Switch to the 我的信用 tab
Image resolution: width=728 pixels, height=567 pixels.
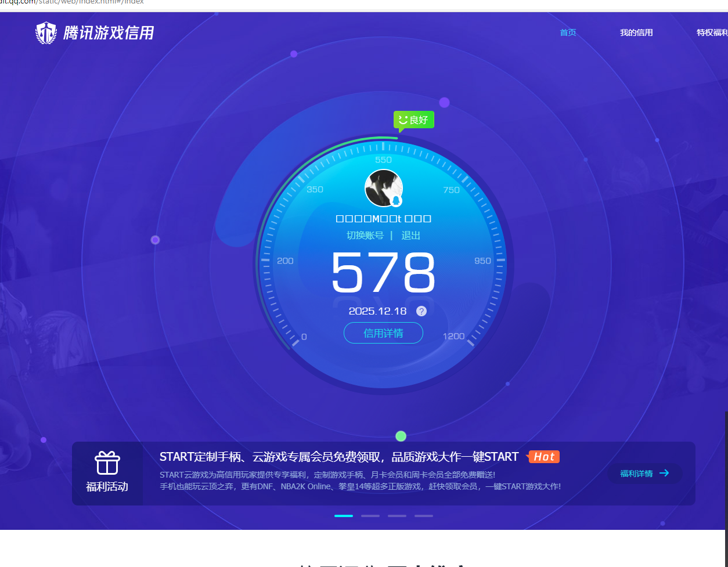pyautogui.click(x=636, y=32)
